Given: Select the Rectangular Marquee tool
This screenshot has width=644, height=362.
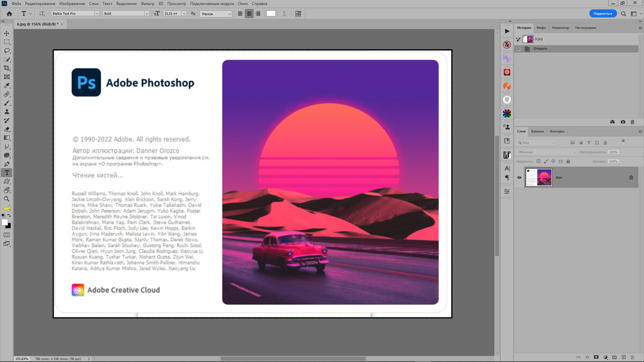Looking at the screenshot, I should [7, 42].
